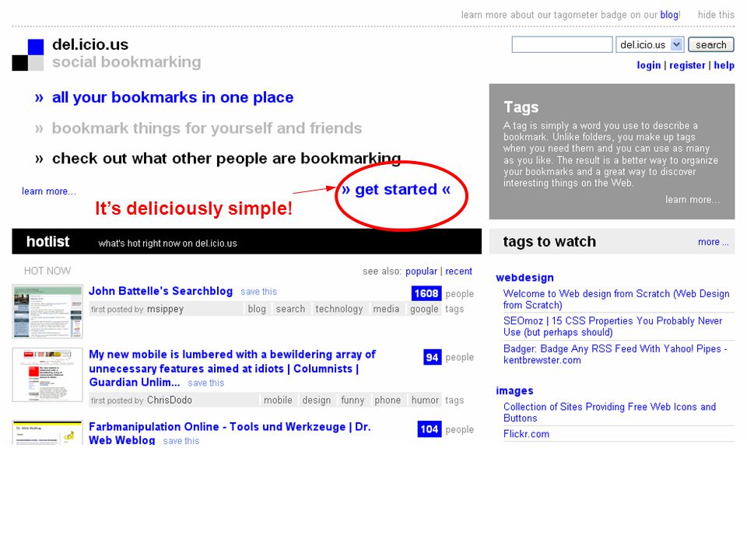747x560 pixels.
Task: Click the hotlist header label
Action: (47, 242)
